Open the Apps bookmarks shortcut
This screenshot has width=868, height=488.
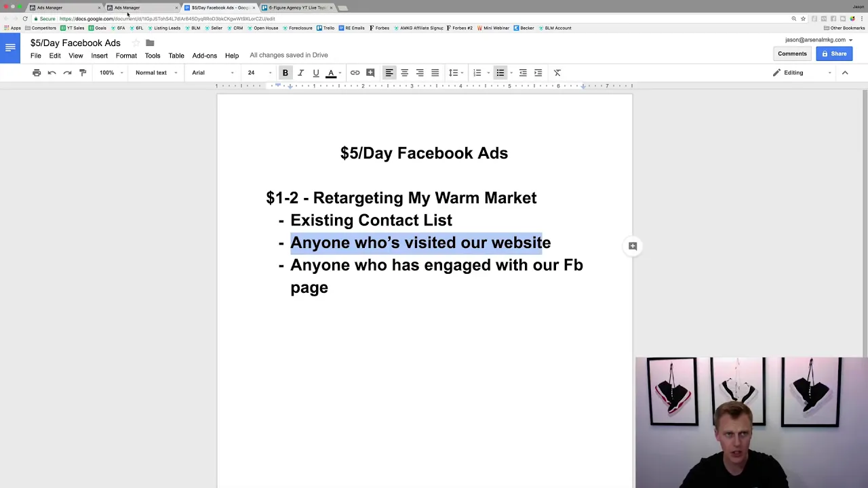pos(12,28)
